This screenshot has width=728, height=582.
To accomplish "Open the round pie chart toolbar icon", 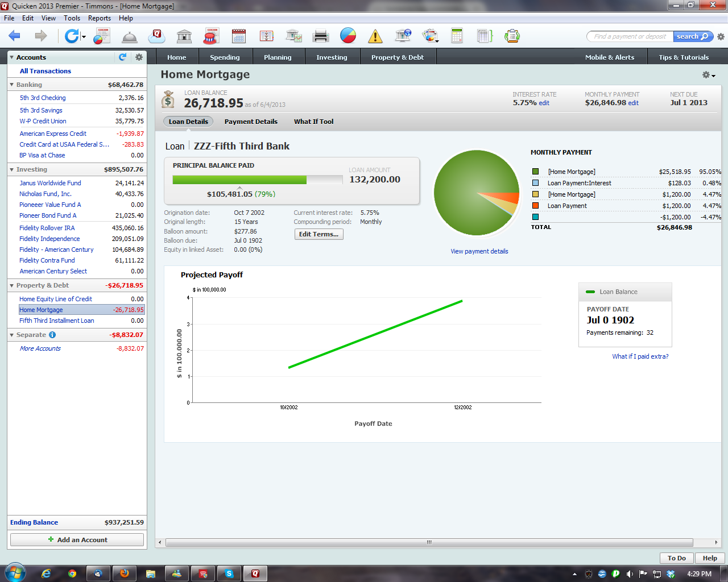I will coord(348,36).
